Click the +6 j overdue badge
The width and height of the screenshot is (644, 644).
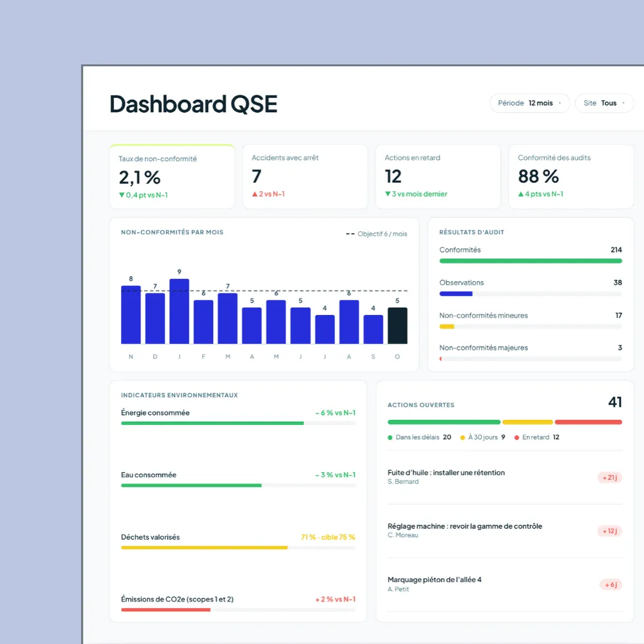611,585
